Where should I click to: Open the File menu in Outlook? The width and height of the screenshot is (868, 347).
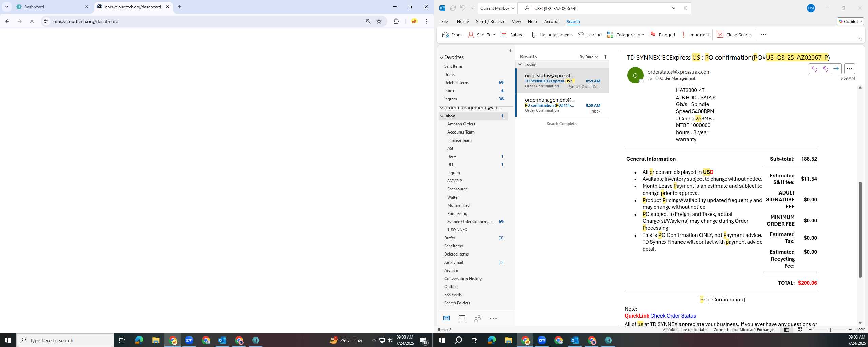coord(445,21)
